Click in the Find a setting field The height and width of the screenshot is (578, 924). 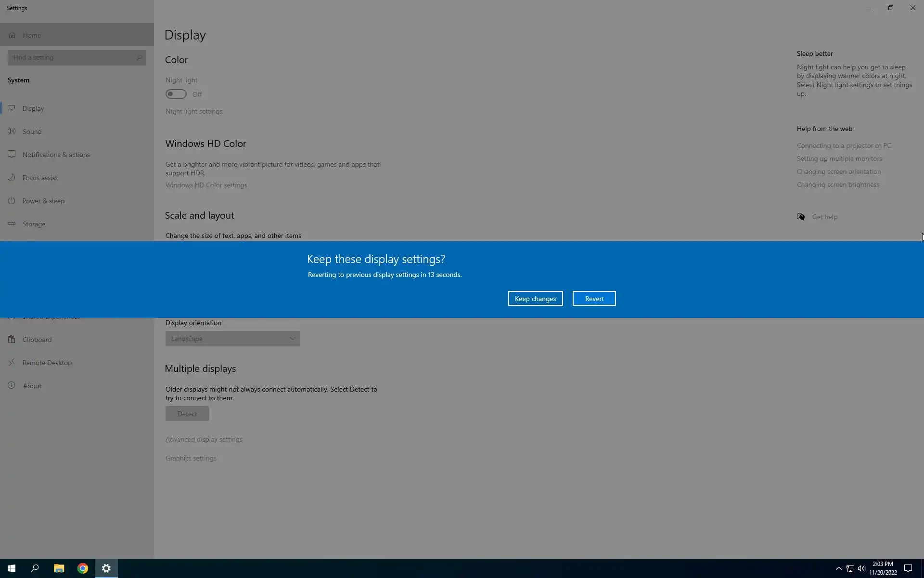72,58
